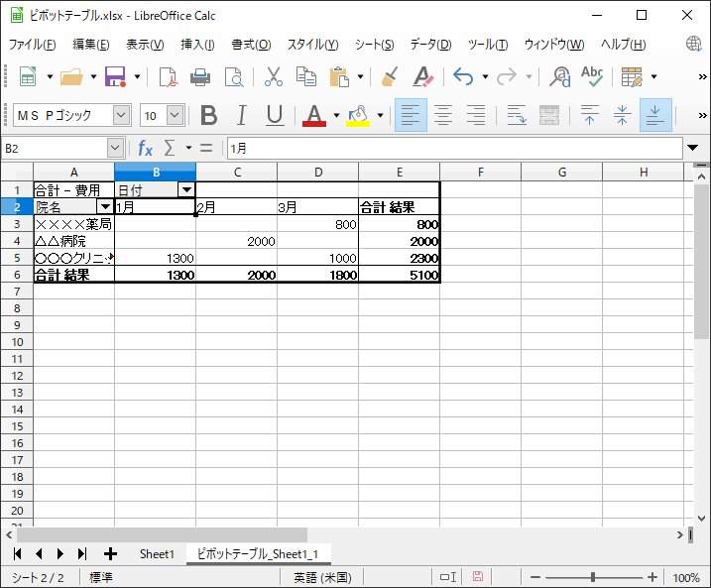
Task: Add a new sheet with plus button
Action: (110, 553)
